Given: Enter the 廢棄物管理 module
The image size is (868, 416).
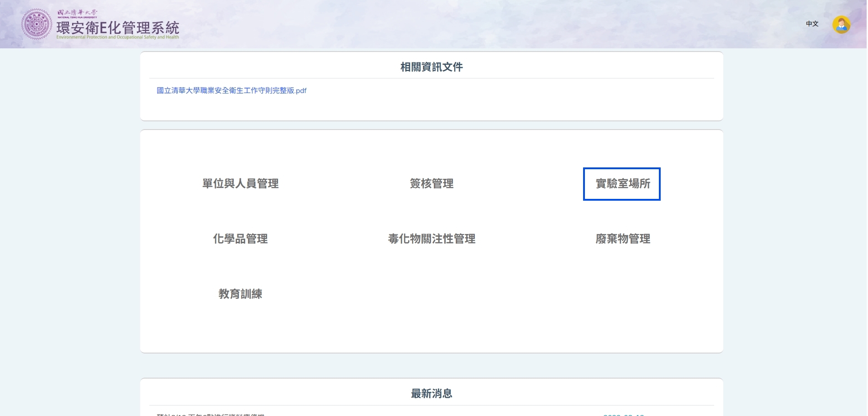Looking at the screenshot, I should tap(622, 239).
